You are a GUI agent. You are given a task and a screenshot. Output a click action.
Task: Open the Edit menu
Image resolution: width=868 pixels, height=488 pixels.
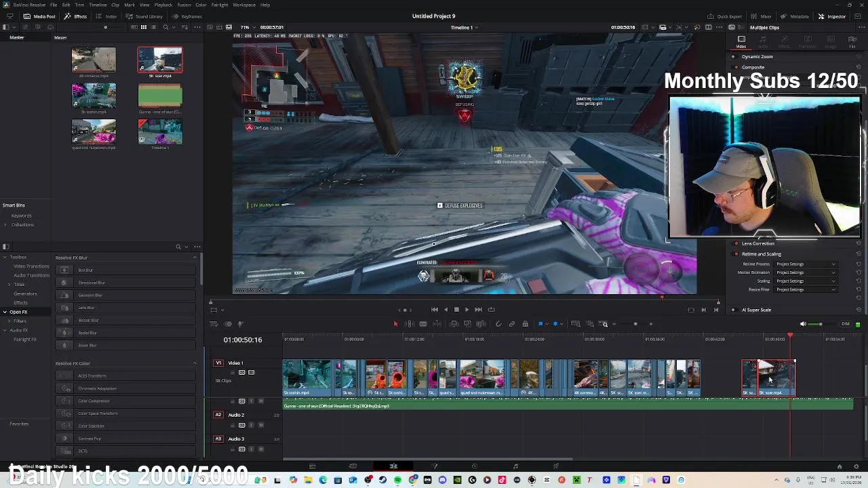point(66,5)
